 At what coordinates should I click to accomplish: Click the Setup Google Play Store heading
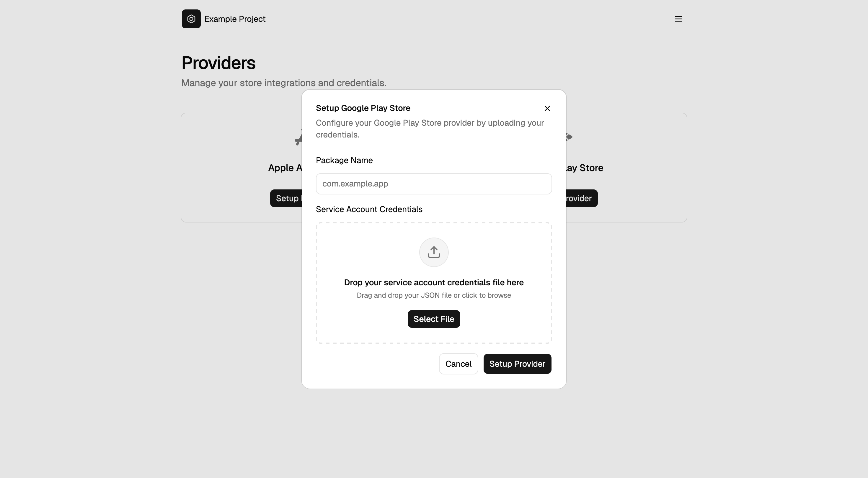click(x=363, y=108)
